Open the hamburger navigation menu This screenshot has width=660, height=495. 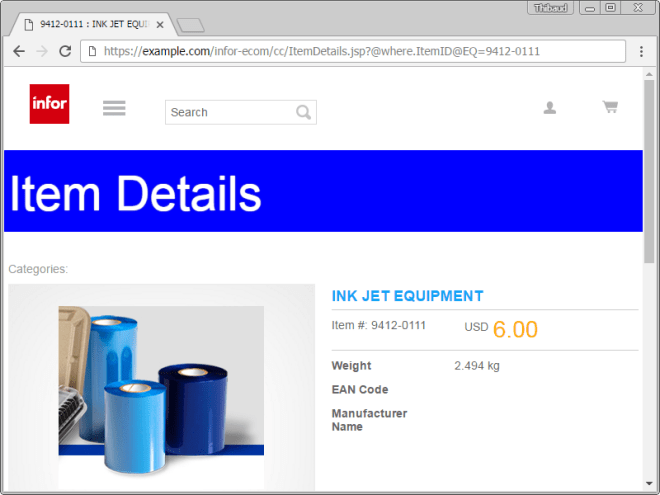click(x=114, y=108)
